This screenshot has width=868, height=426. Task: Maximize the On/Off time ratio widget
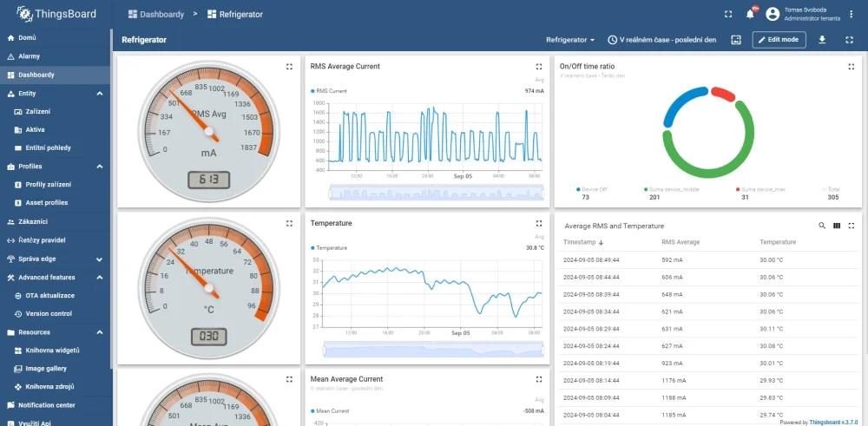852,67
